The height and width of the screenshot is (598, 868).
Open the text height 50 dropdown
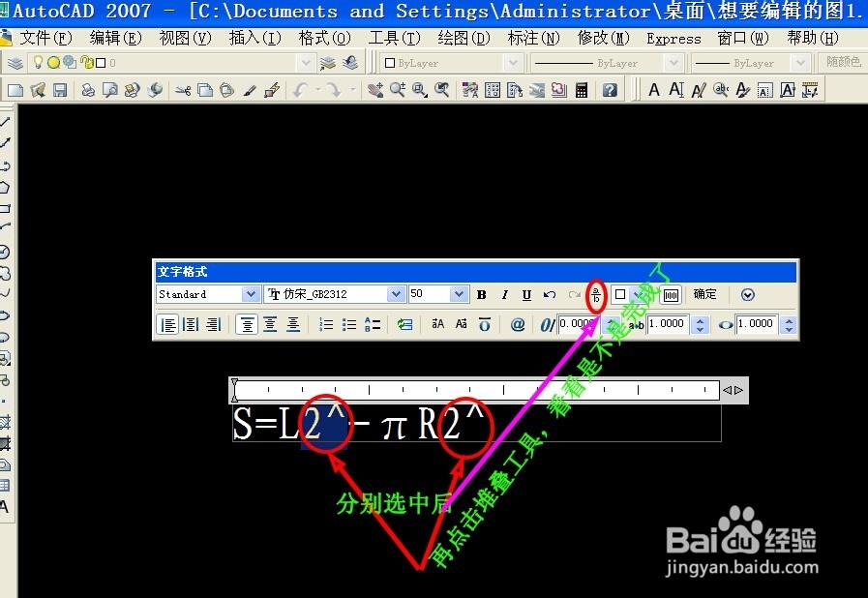coord(459,294)
